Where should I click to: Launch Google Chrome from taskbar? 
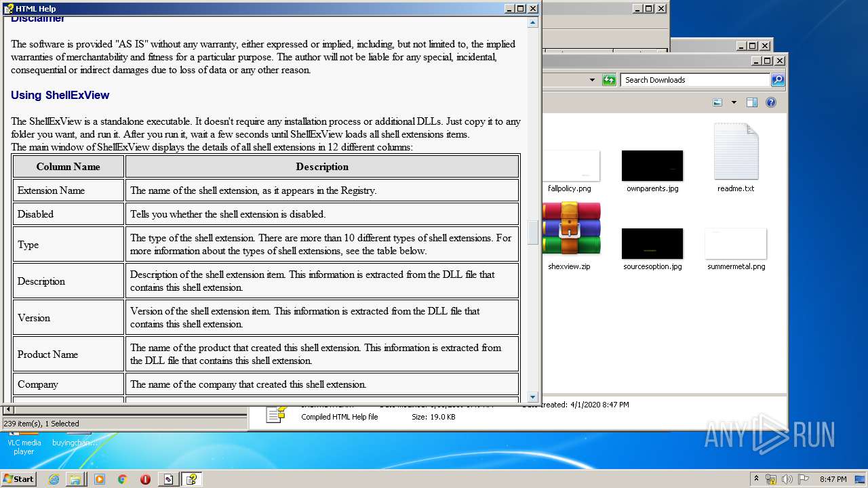coord(122,479)
